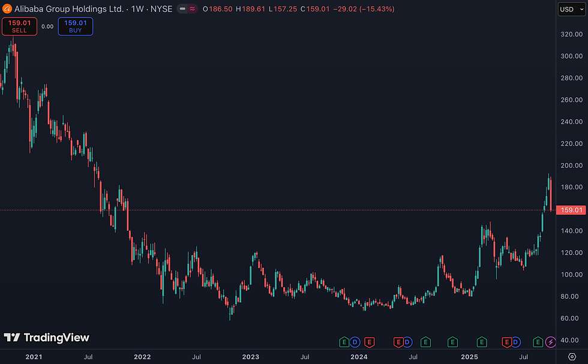Open the dividend marker just before 2024

(355, 342)
